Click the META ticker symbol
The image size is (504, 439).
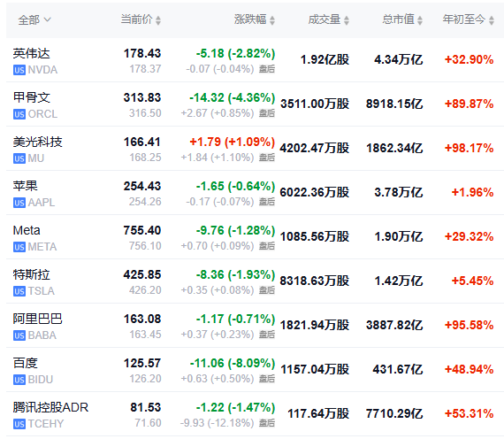(42, 247)
